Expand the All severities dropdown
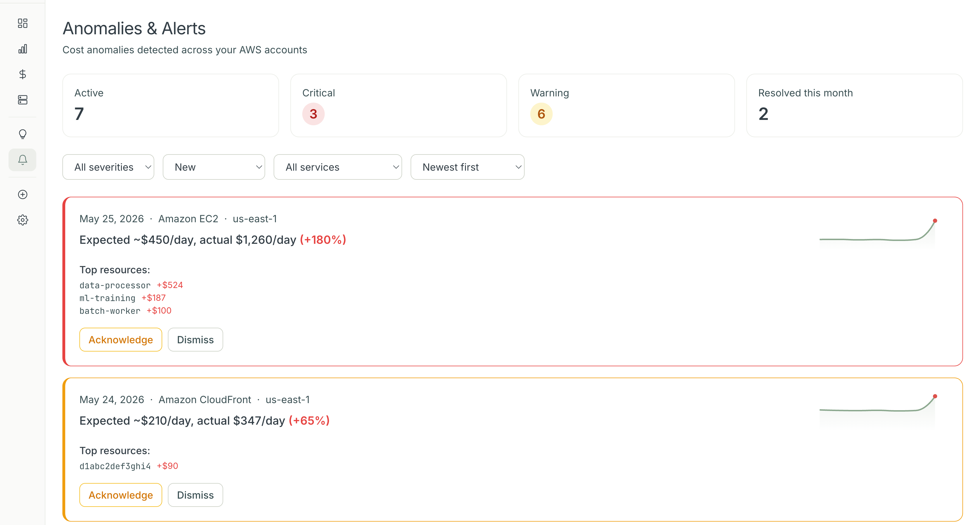Viewport: 980px width, 525px height. click(108, 167)
